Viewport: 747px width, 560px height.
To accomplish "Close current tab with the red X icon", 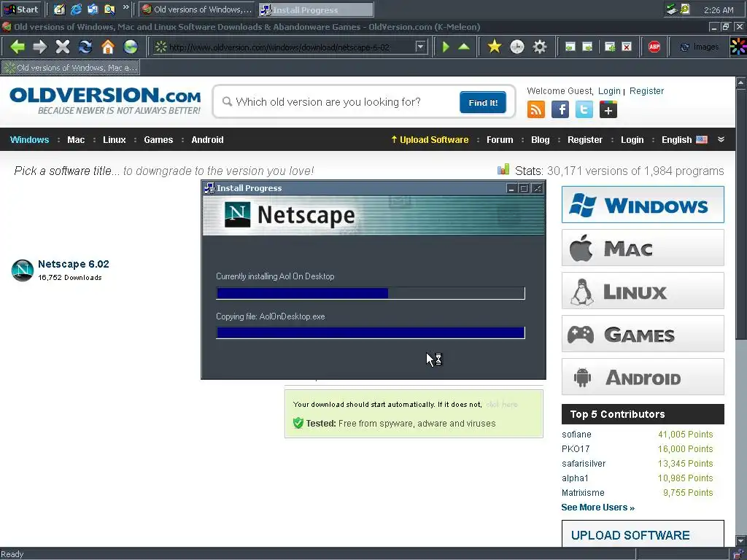I will point(627,47).
